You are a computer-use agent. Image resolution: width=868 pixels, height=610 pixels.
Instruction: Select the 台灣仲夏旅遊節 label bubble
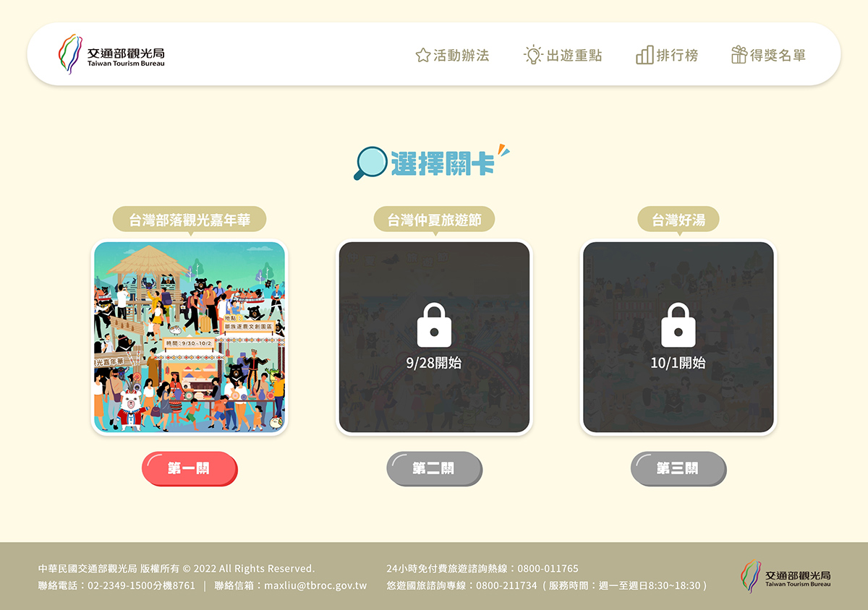[434, 220]
